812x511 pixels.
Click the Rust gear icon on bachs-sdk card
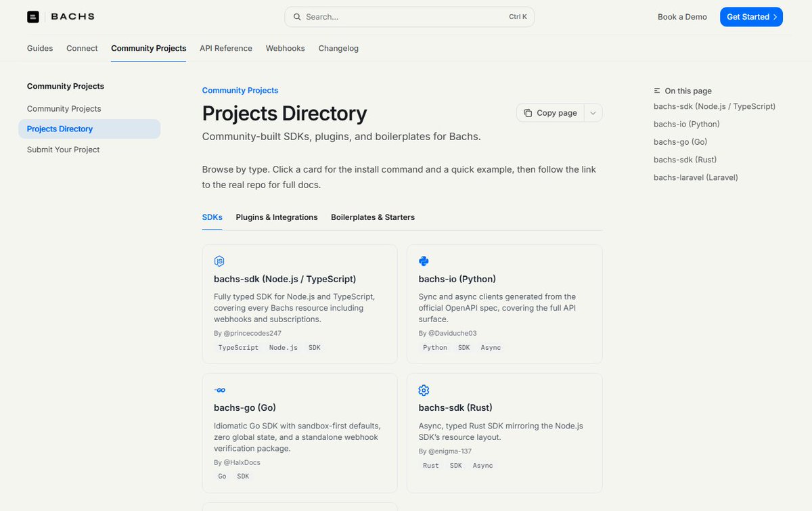424,391
